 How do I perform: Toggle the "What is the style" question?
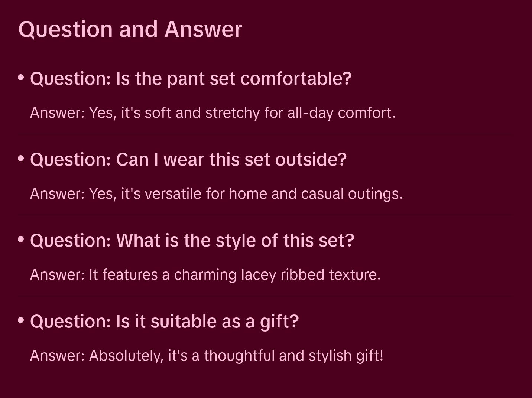[x=192, y=241]
